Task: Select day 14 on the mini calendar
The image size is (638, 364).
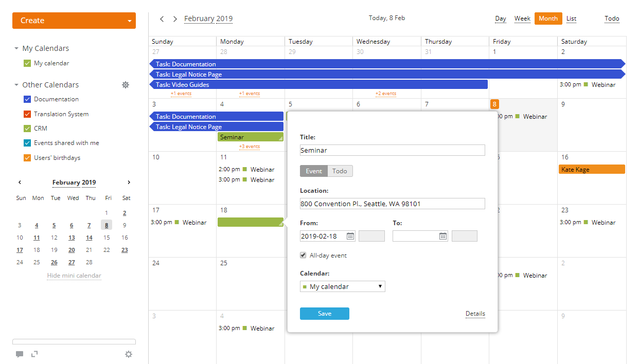Action: pos(88,237)
